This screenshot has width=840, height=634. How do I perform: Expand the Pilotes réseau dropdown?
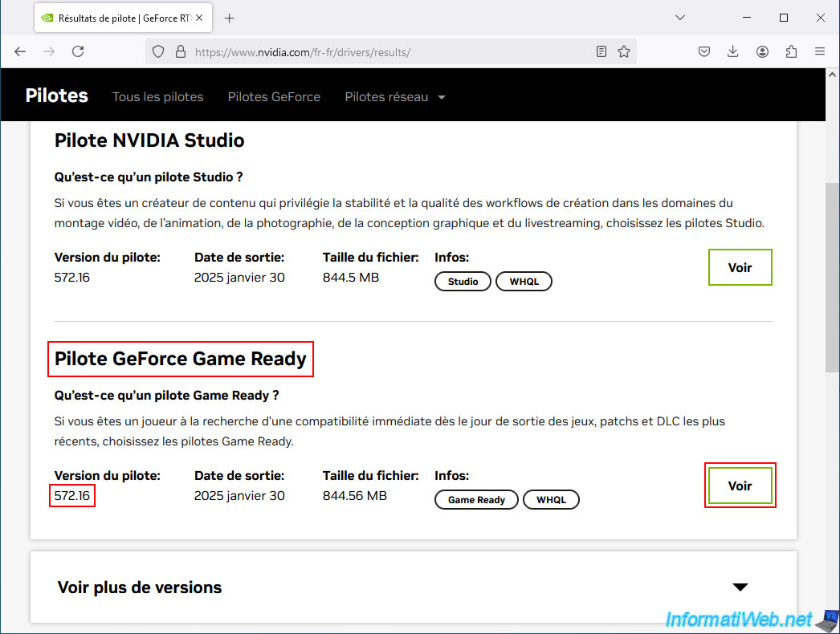click(x=395, y=97)
